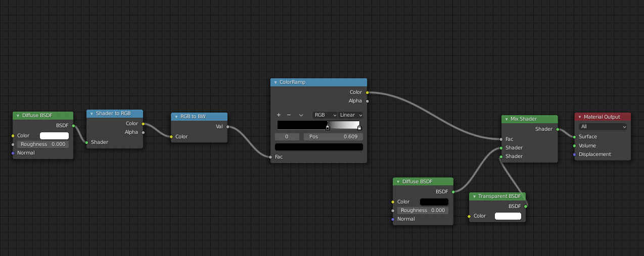
Task: Click Material Output Surface socket
Action: click(574, 137)
